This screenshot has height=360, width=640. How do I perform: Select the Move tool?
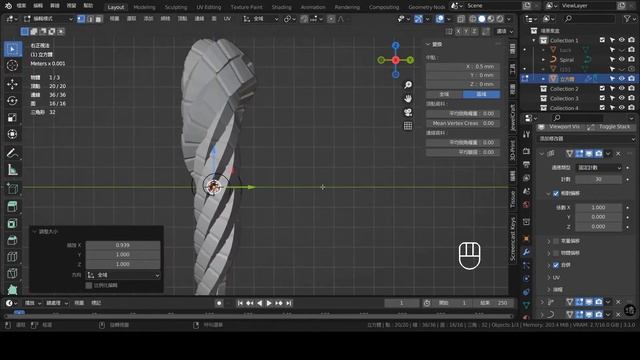click(12, 84)
